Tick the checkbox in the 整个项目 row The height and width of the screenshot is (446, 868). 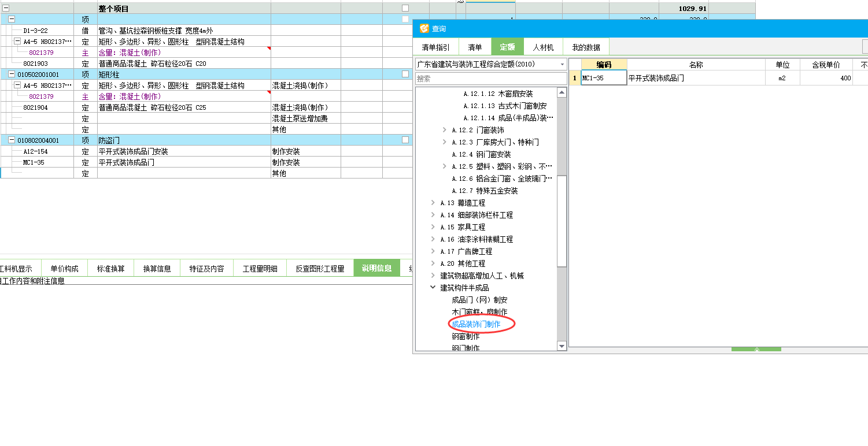tap(405, 8)
